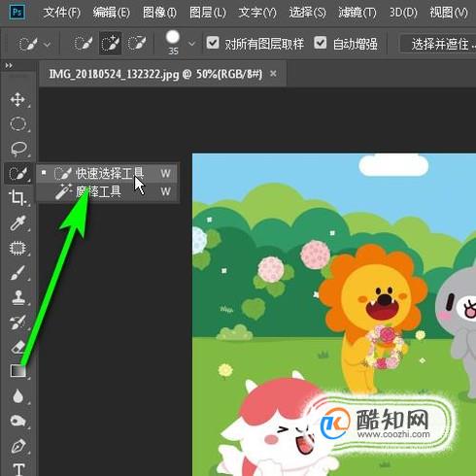The height and width of the screenshot is (476, 476).
Task: Open the brush size picker dropdown
Action: pos(191,44)
